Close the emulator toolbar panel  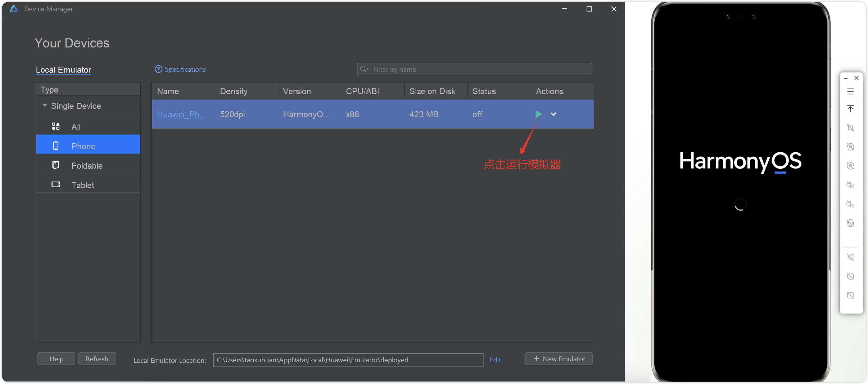tap(856, 78)
